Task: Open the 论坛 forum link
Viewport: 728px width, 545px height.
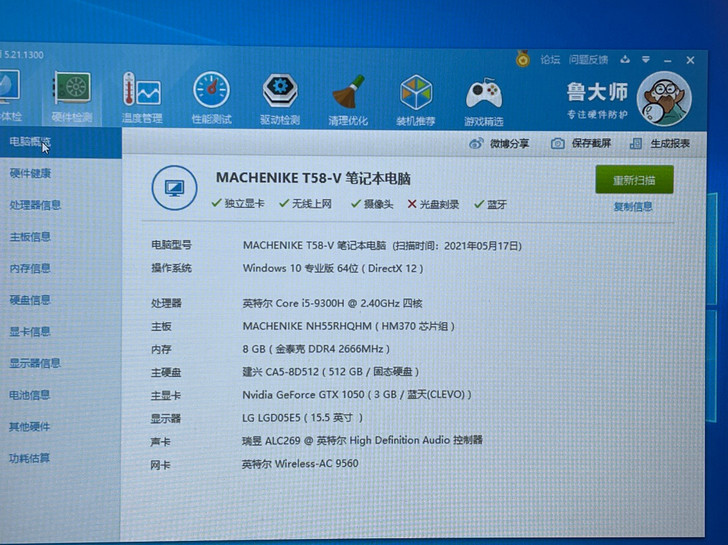Action: point(550,59)
